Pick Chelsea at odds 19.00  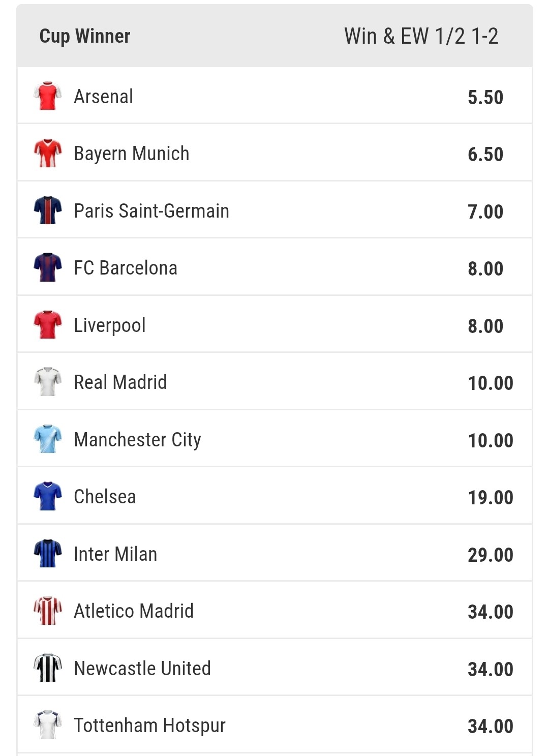490,497
